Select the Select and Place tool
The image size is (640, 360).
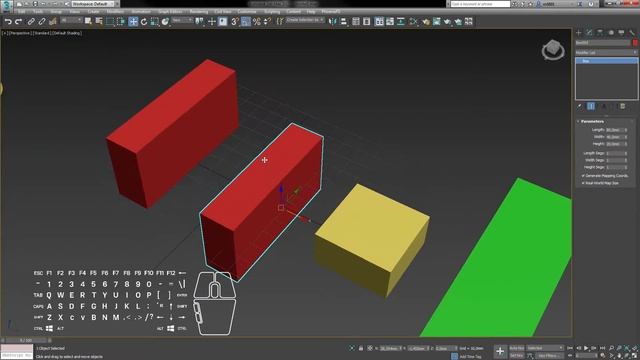click(165, 22)
